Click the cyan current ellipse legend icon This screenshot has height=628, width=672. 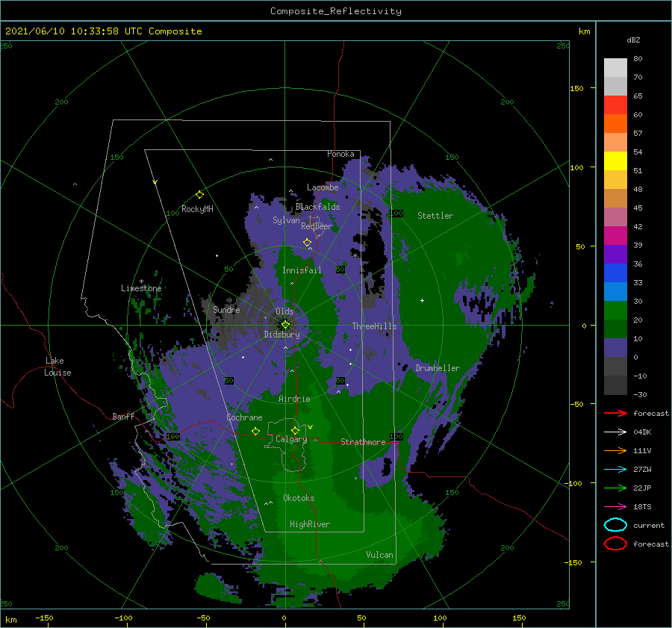pyautogui.click(x=615, y=525)
